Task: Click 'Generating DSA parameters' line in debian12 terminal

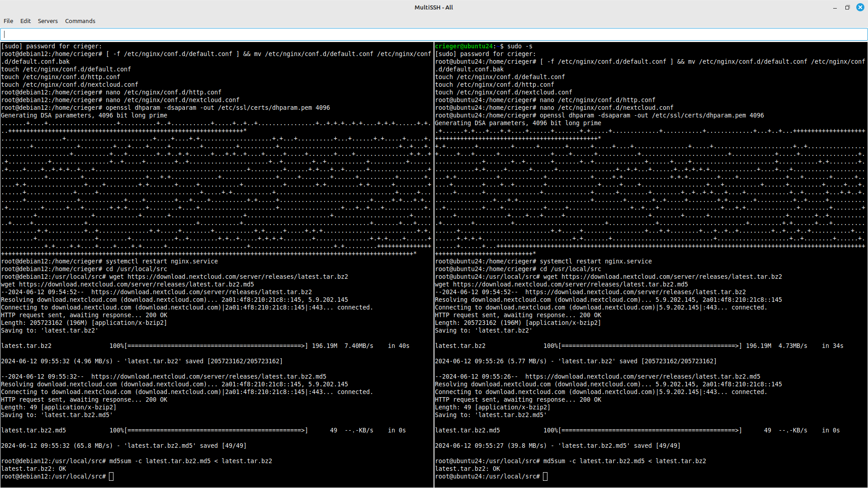Action: pyautogui.click(x=84, y=115)
